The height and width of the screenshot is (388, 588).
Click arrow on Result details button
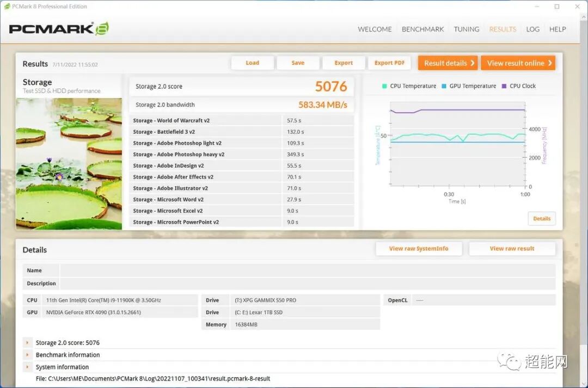tap(473, 63)
